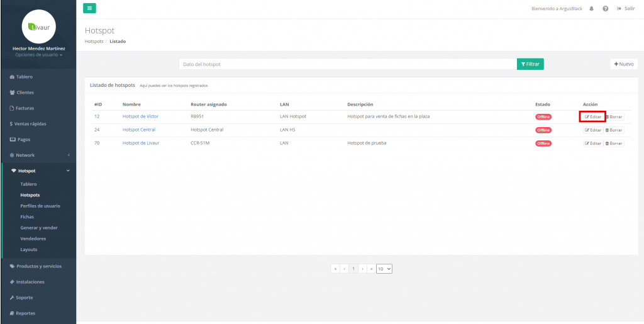Click the Nuevo button to add hotspot
The image size is (644, 324).
pos(624,64)
